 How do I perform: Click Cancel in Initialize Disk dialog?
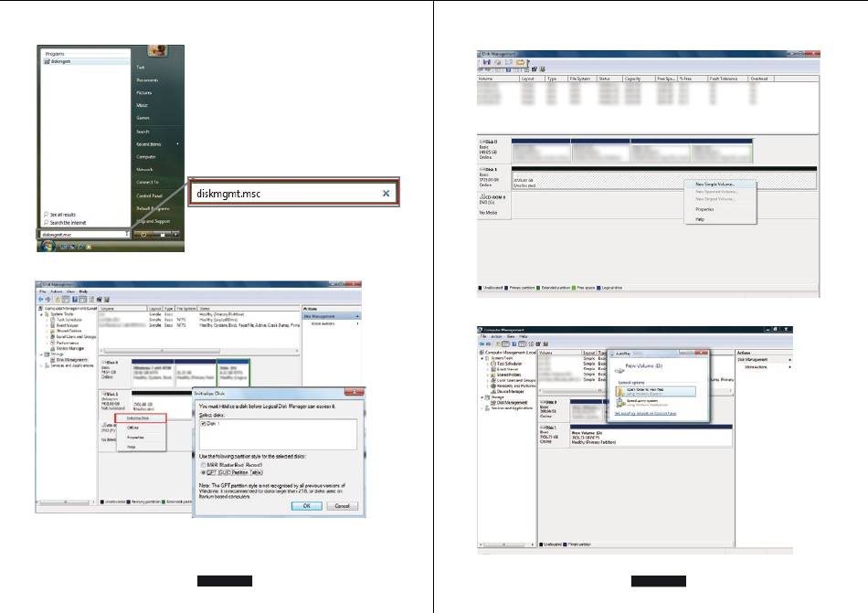point(342,505)
